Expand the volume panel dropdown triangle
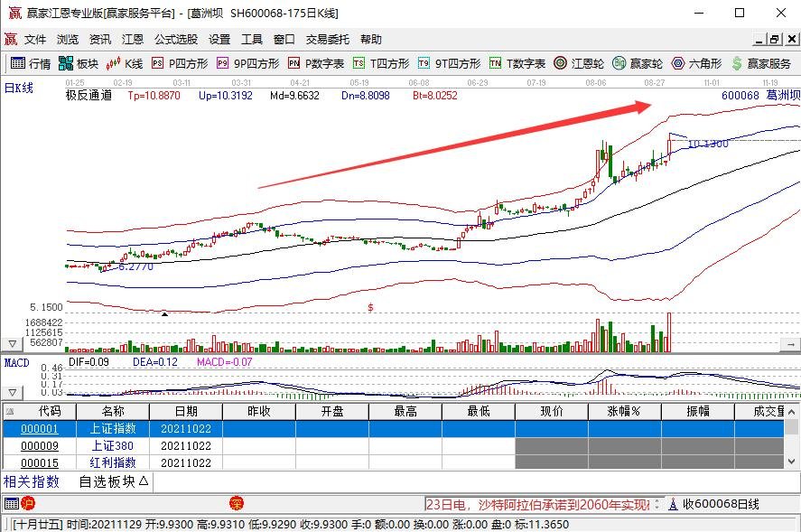801x532 pixels. pyautogui.click(x=13, y=344)
